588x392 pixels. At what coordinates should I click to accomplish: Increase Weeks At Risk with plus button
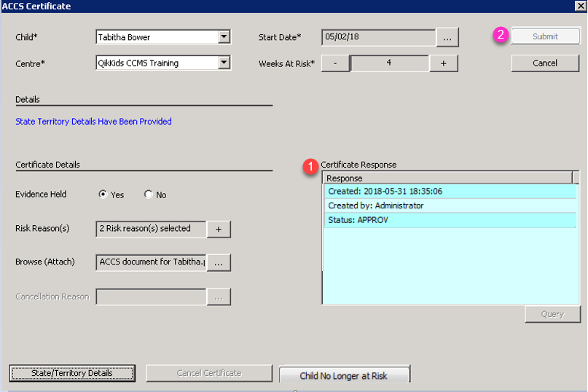443,63
